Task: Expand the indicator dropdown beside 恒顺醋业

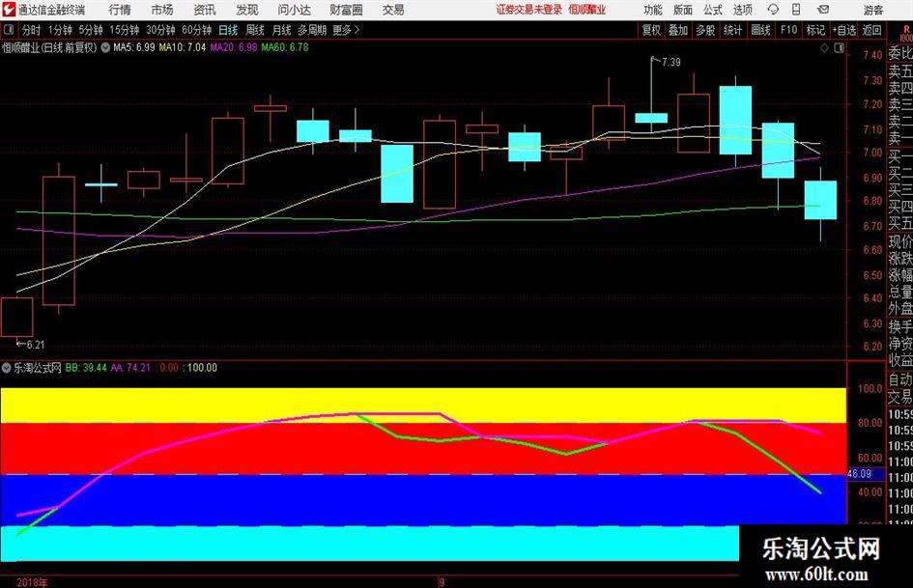Action: [105, 47]
